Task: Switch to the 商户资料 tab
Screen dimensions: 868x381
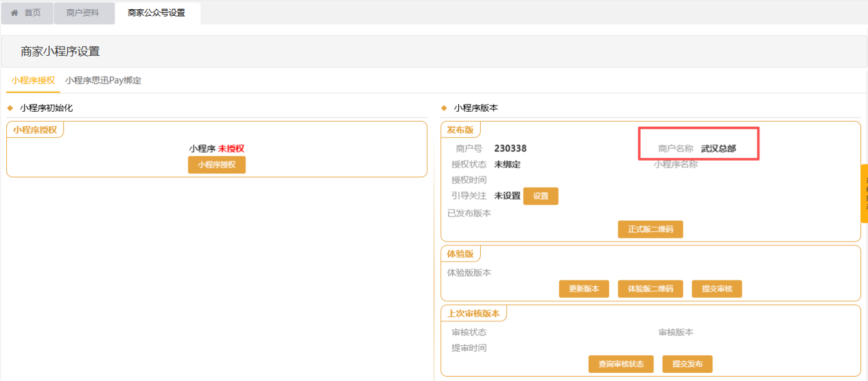Action: 83,13
